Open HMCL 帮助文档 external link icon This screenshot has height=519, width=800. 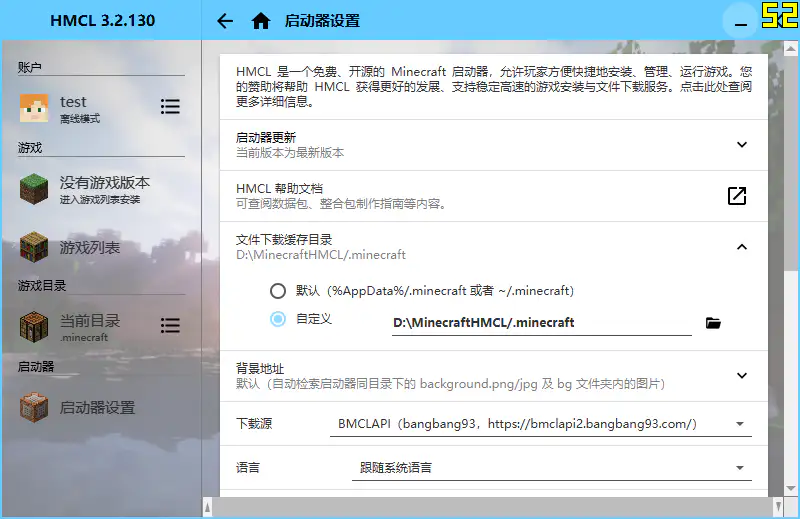(x=737, y=196)
